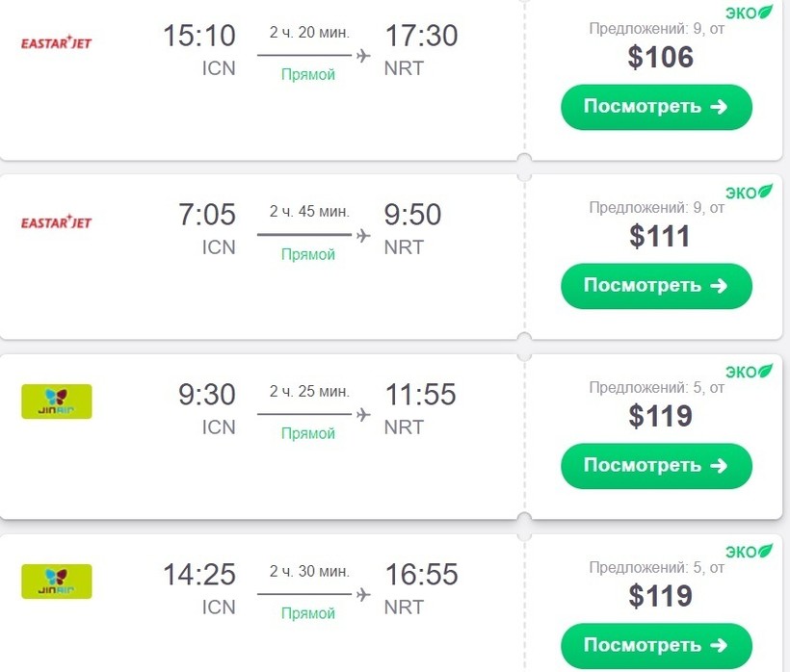This screenshot has width=790, height=672.
Task: Click Прямой label on the 7:05 flight
Action: (x=308, y=254)
